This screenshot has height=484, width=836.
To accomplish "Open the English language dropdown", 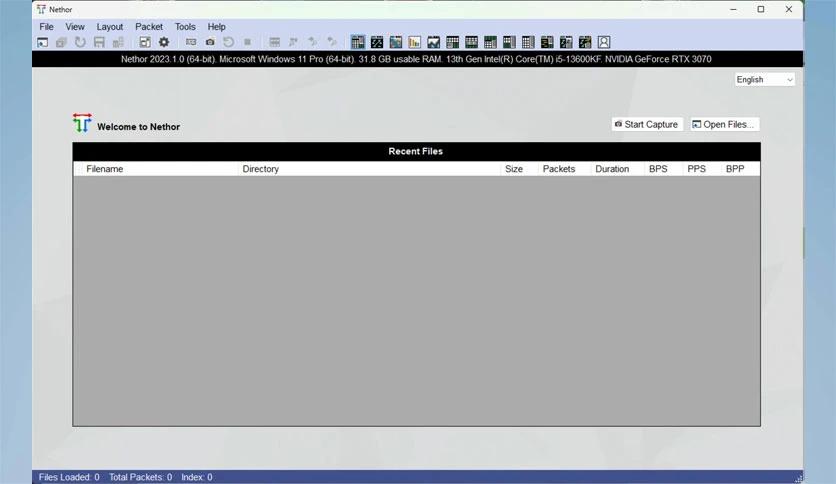I will [765, 79].
